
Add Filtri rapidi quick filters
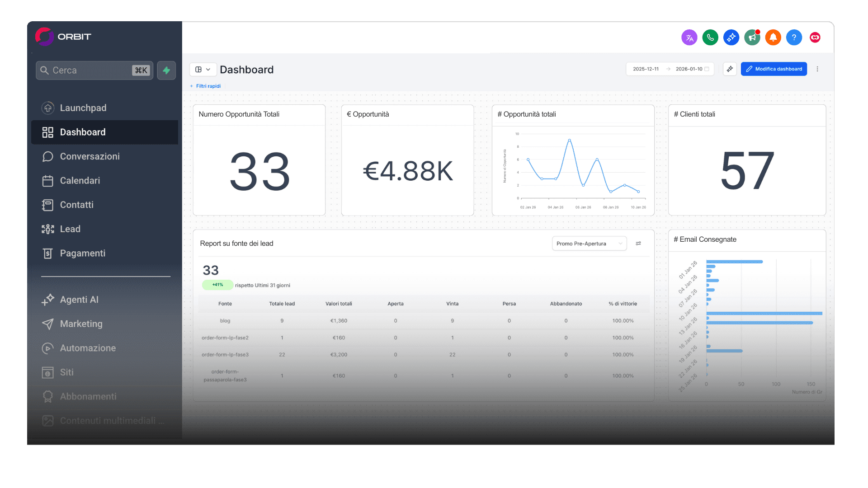pos(206,86)
